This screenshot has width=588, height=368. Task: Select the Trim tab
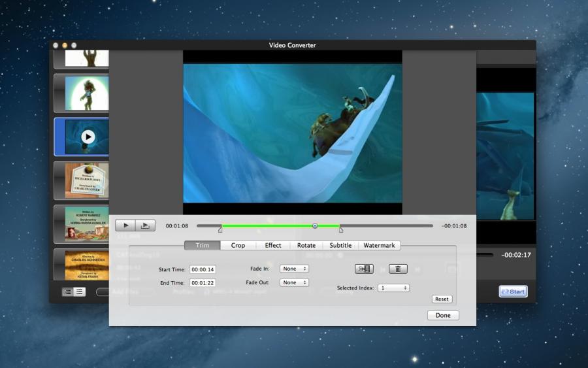pos(202,245)
